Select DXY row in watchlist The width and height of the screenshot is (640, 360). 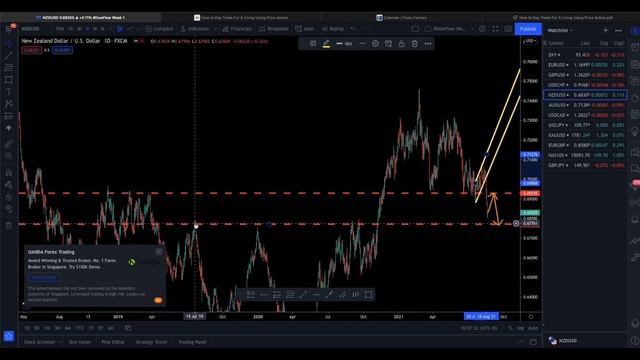coord(586,55)
